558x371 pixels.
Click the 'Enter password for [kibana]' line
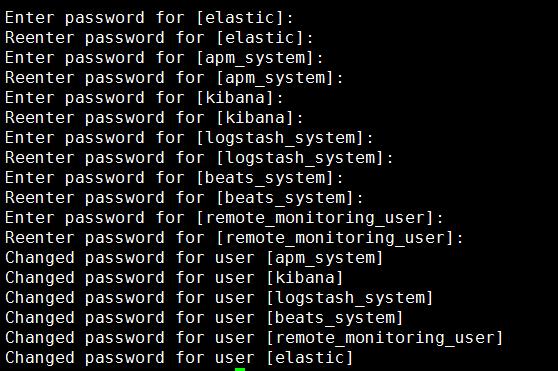pos(144,97)
